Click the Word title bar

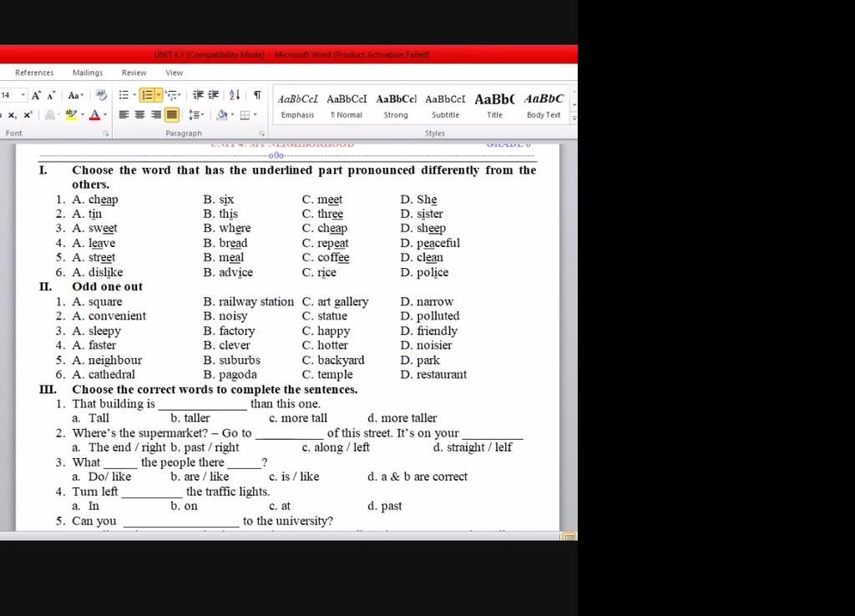(288, 54)
